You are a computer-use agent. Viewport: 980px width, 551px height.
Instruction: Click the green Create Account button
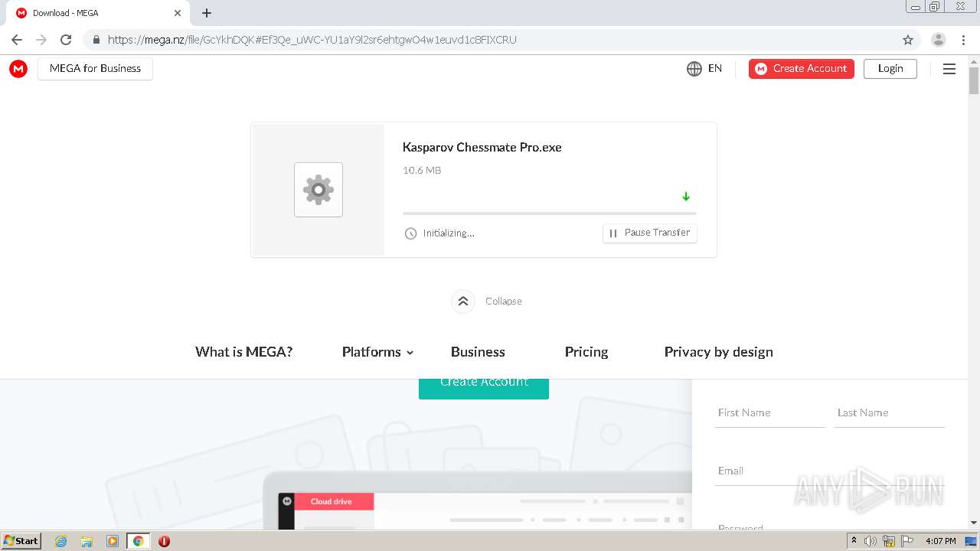(x=484, y=389)
